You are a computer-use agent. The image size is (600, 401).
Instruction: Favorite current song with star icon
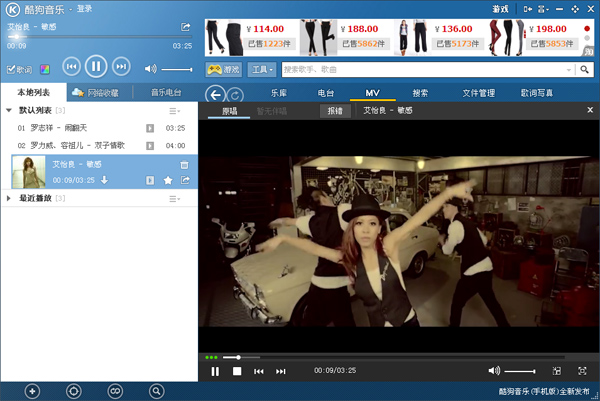coord(168,180)
